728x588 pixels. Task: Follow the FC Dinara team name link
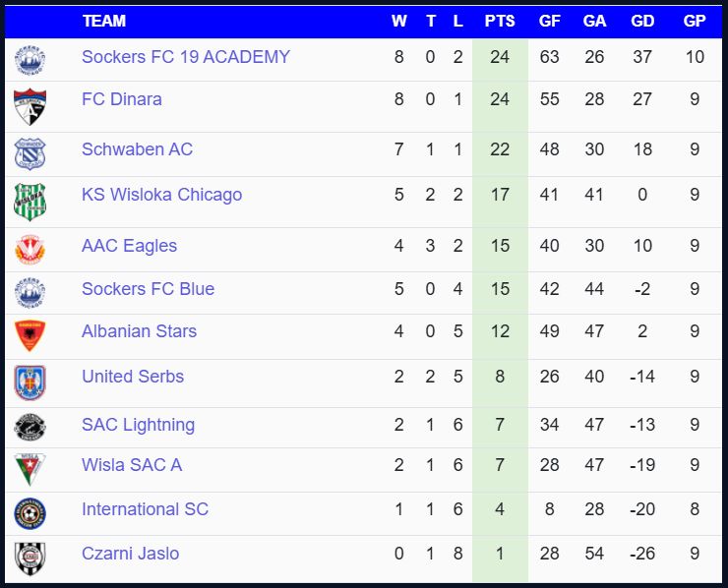(121, 99)
